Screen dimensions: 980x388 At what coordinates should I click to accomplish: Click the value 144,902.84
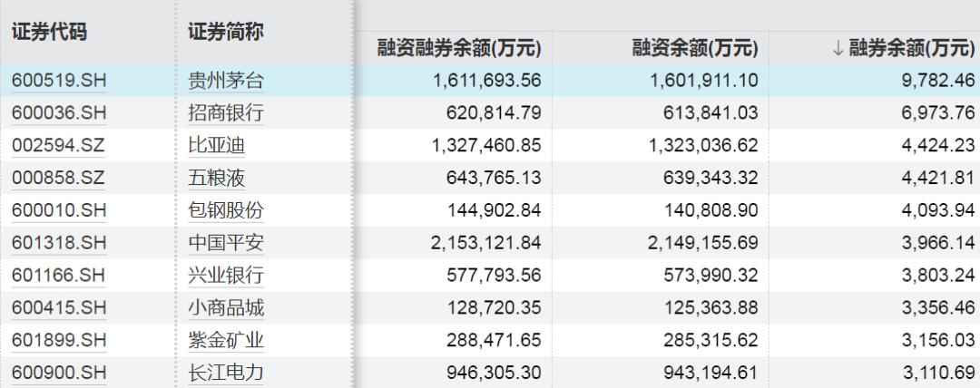494,210
